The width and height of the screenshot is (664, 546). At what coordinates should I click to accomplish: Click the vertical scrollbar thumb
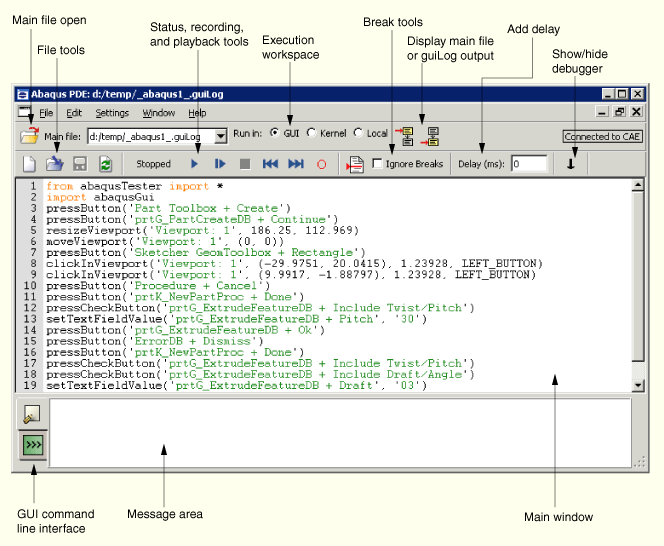click(x=638, y=276)
